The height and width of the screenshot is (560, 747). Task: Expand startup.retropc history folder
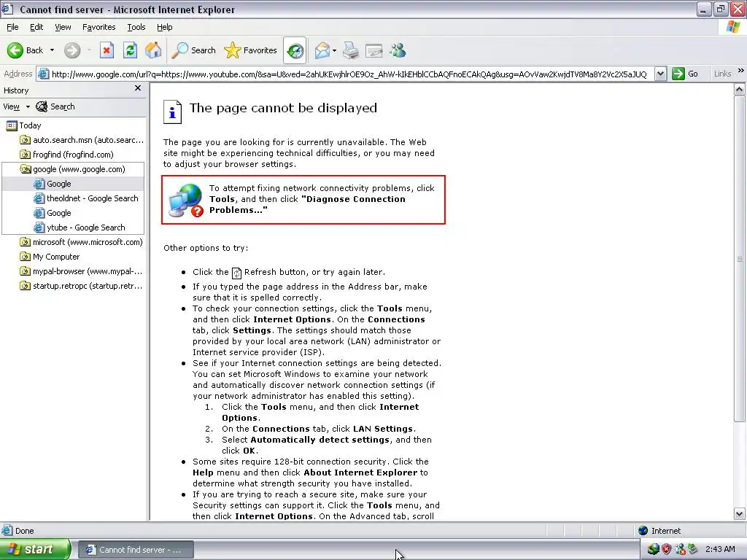point(81,286)
